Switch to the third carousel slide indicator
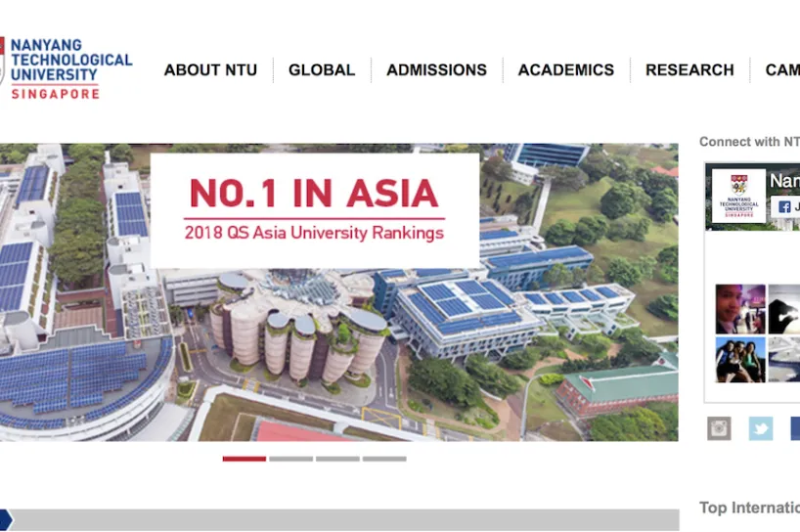 point(337,459)
